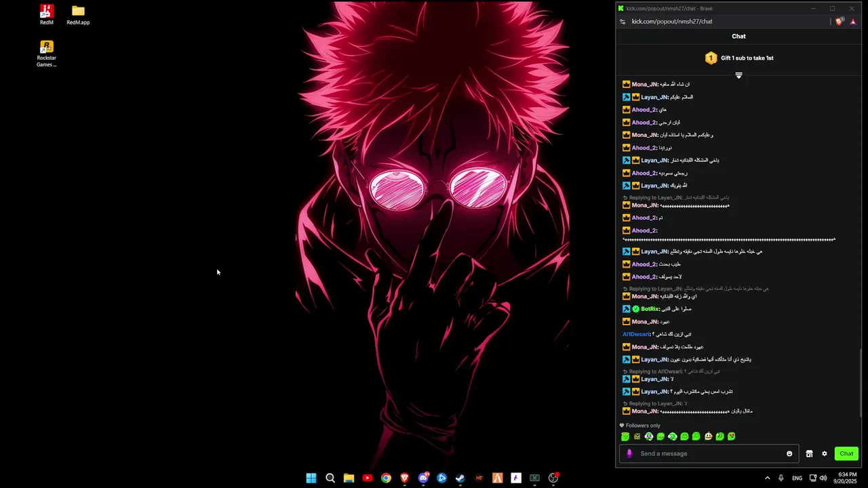The height and width of the screenshot is (488, 868).
Task: Click the BotRix username in chat
Action: coord(650,309)
